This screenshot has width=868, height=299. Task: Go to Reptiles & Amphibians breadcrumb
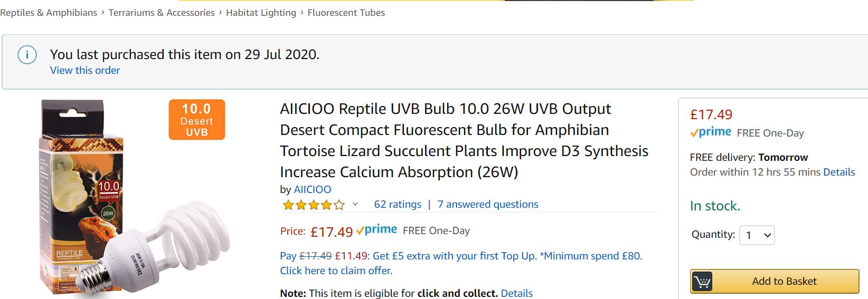(x=49, y=13)
